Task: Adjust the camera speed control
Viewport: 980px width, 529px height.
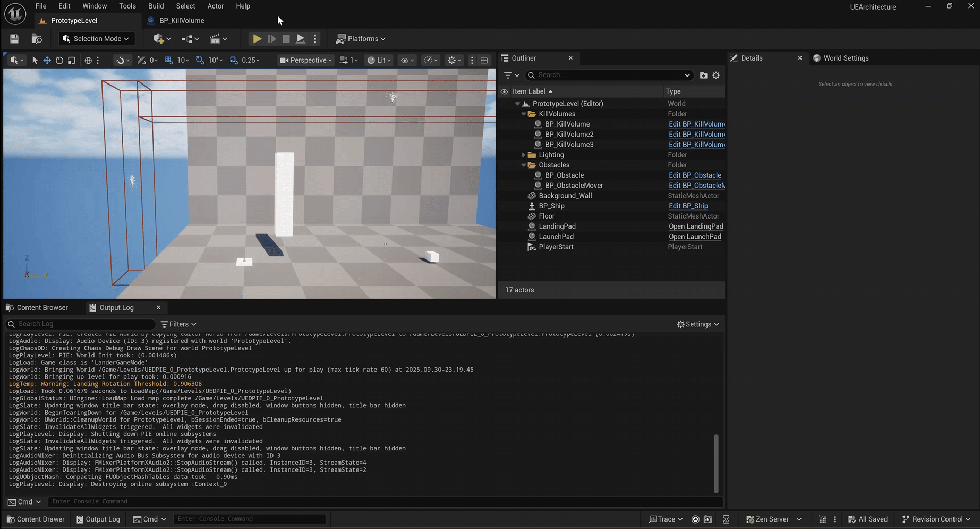Action: (x=349, y=60)
